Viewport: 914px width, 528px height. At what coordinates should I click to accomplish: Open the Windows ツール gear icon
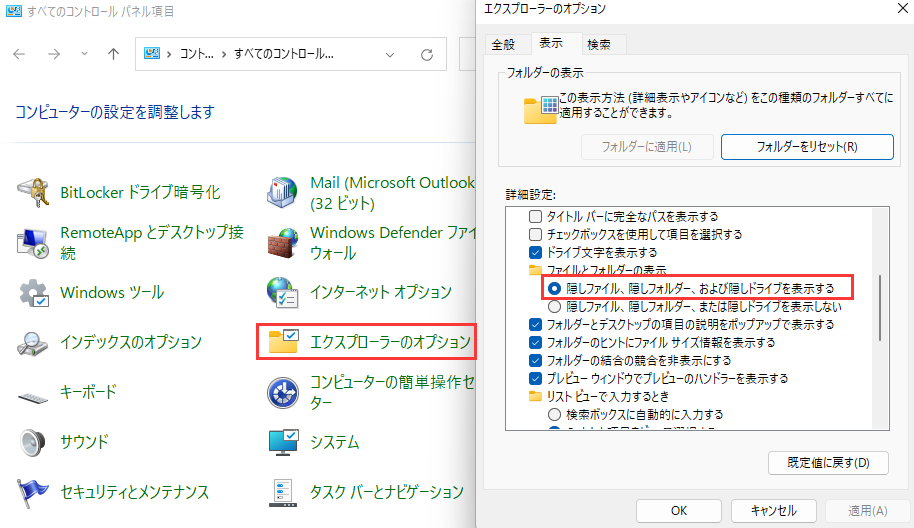click(34, 293)
